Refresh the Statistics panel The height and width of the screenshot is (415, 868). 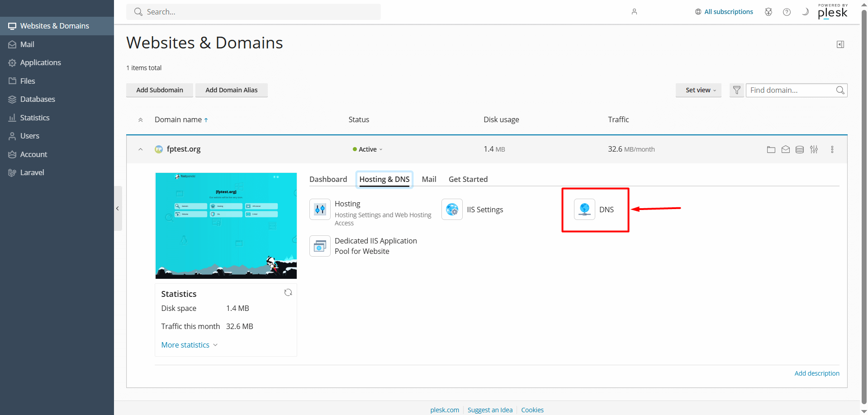288,292
